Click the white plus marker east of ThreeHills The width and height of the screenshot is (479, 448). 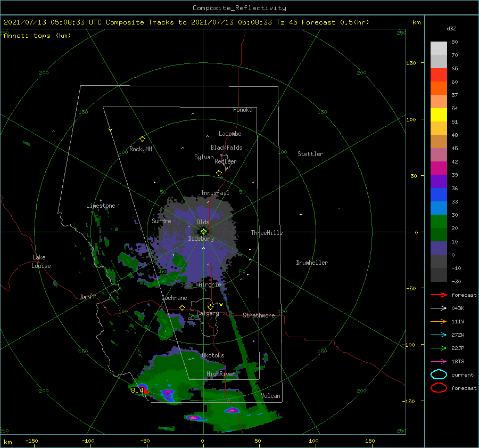click(x=301, y=214)
